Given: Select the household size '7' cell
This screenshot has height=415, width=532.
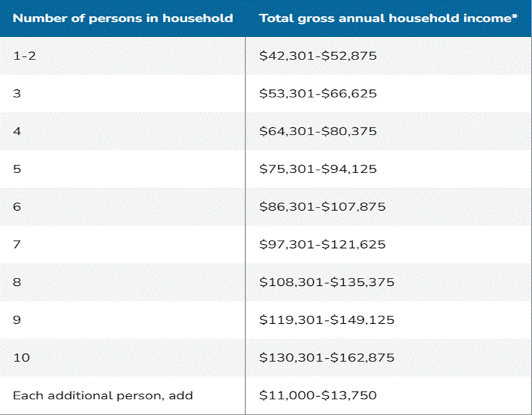Looking at the screenshot, I should [17, 244].
